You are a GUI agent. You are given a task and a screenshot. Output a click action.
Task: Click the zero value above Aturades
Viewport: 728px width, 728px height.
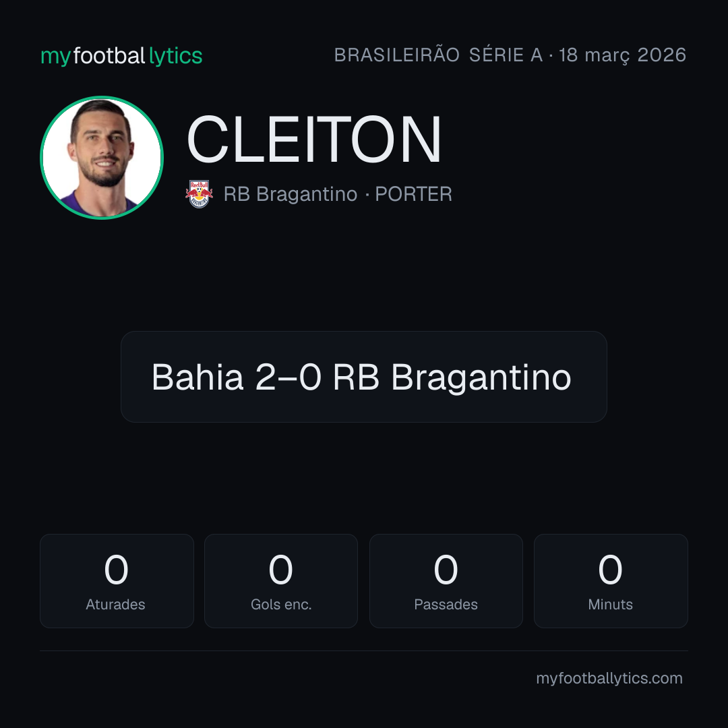click(x=116, y=570)
